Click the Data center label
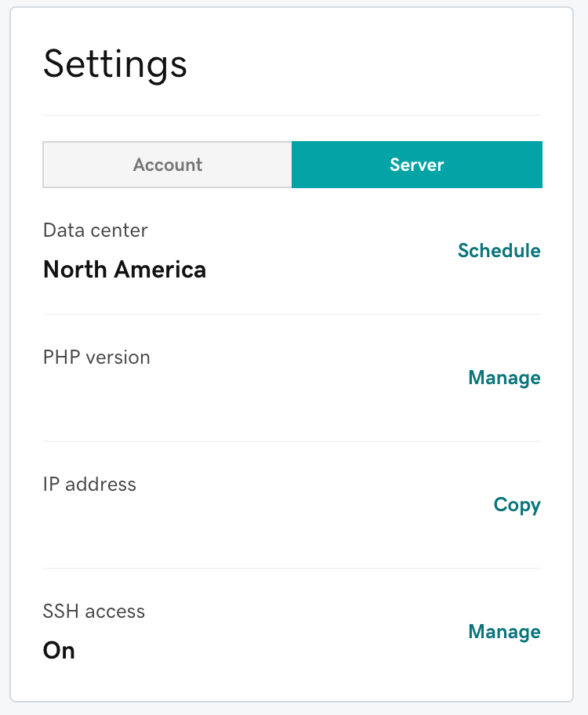The width and height of the screenshot is (588, 715). (96, 230)
